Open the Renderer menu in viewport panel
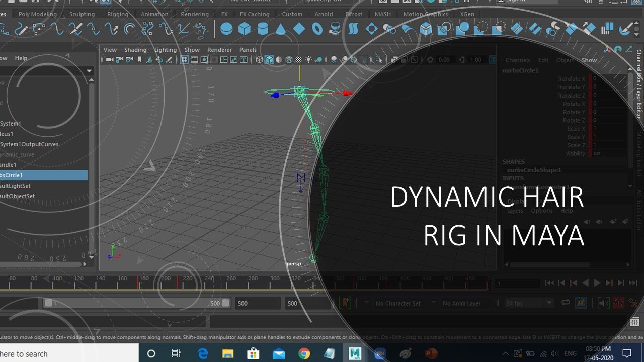 [219, 50]
